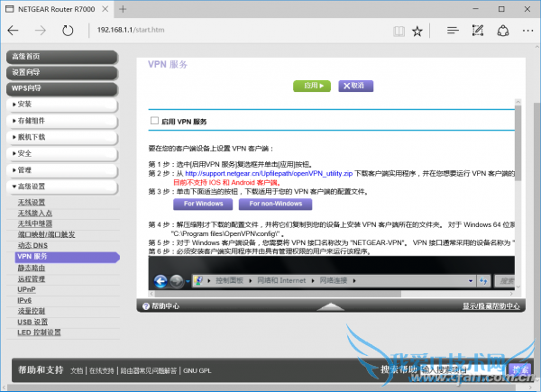
Task: Open a new browser tab
Action: click(x=123, y=9)
